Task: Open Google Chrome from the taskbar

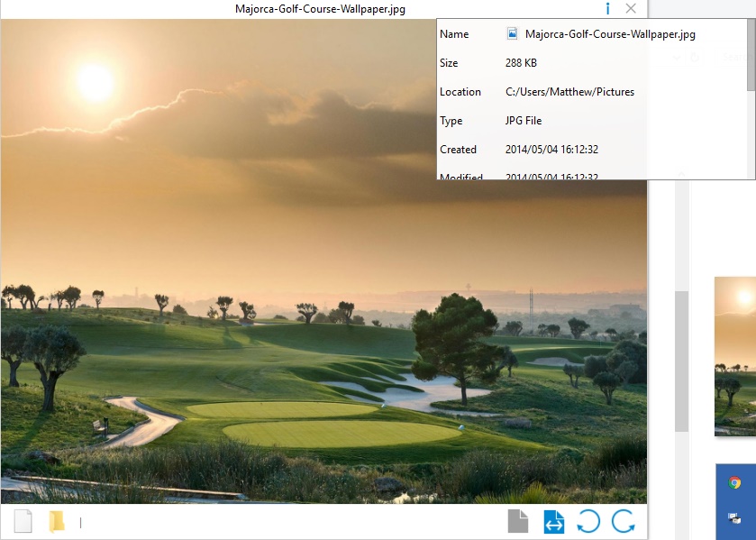Action: pos(734,482)
